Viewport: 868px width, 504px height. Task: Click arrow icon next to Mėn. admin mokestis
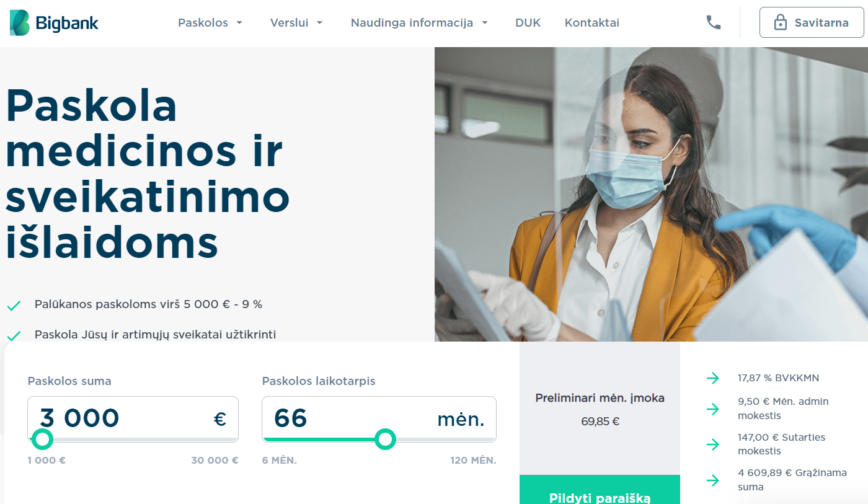click(713, 409)
